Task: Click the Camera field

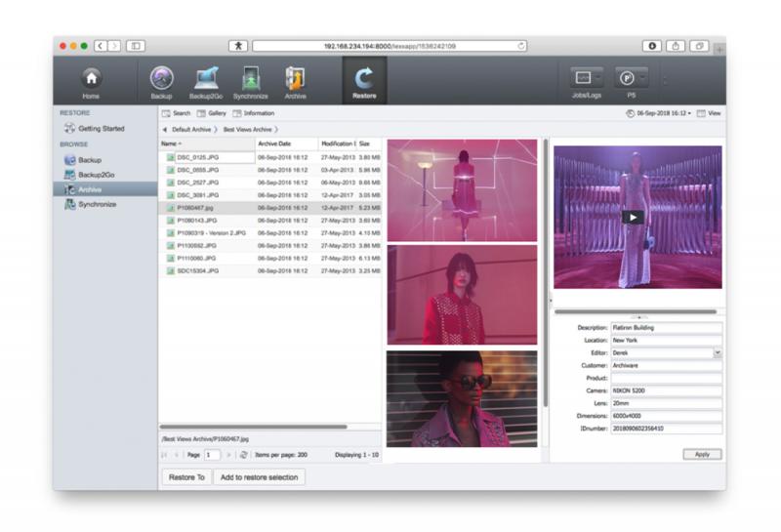Action: pyautogui.click(x=667, y=390)
